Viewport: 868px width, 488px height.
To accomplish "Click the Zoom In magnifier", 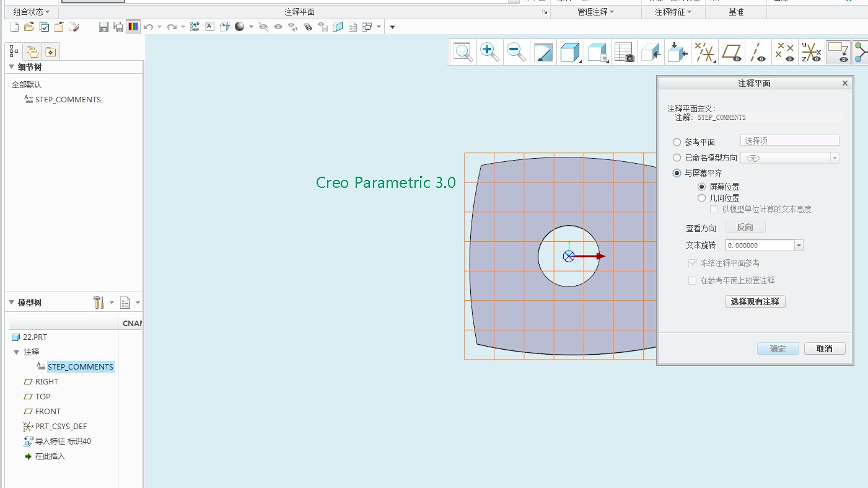I will click(x=489, y=52).
